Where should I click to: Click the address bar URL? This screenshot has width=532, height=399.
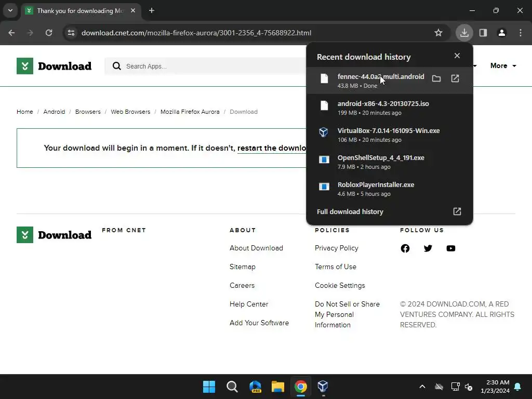tap(196, 33)
